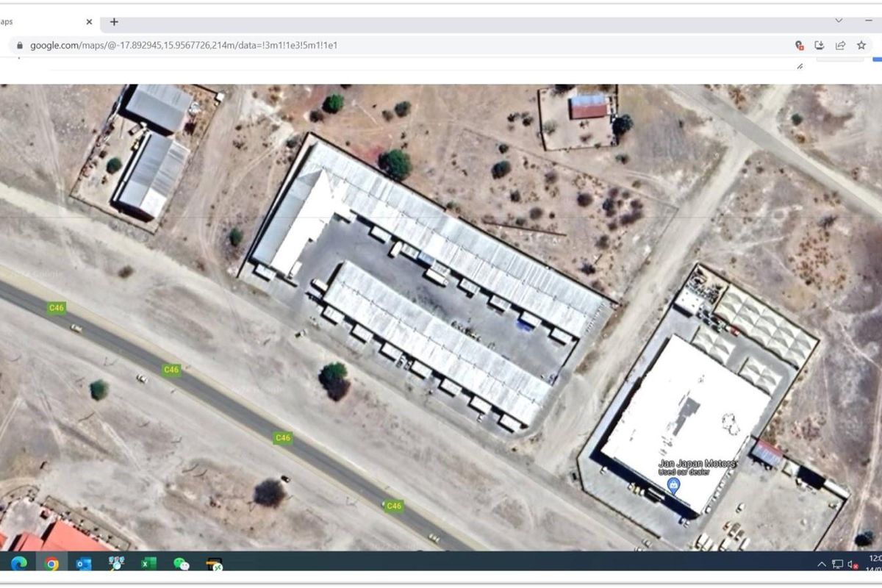
Task: Bookmark this page with star icon
Action: [x=861, y=45]
